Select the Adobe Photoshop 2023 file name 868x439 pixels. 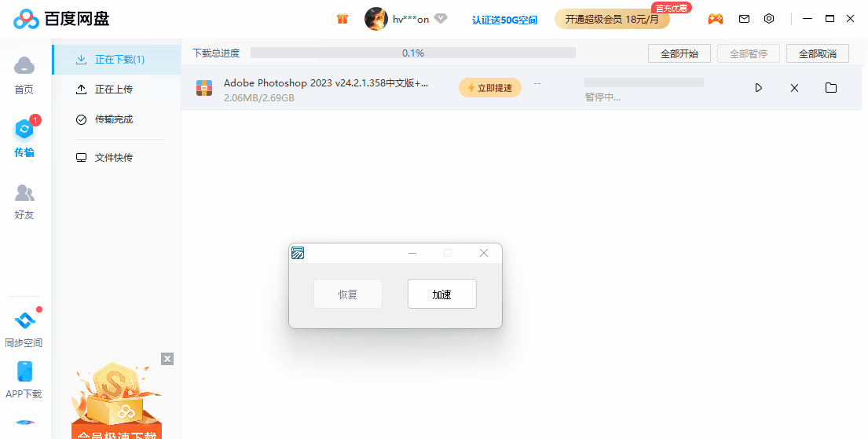[325, 83]
